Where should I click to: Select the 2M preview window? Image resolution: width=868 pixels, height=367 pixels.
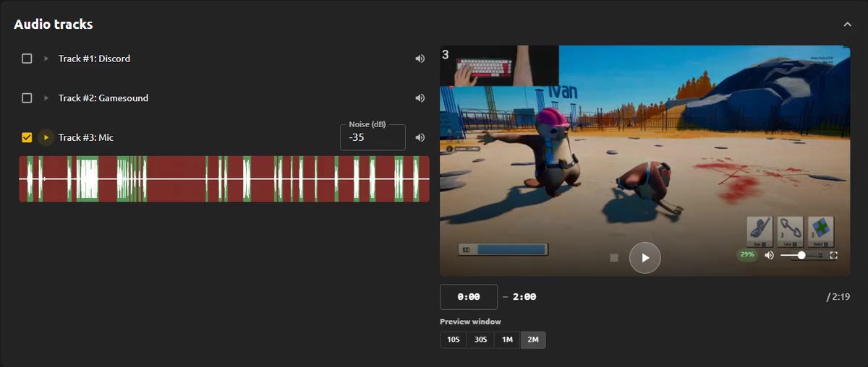click(x=533, y=340)
